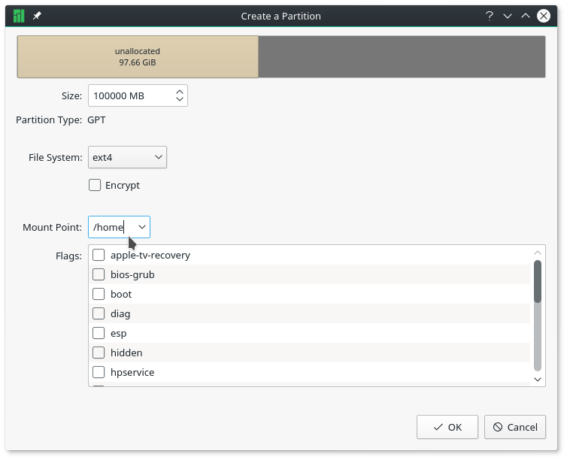567x460 pixels.
Task: Minimize dialog with the down chevron icon
Action: (507, 16)
